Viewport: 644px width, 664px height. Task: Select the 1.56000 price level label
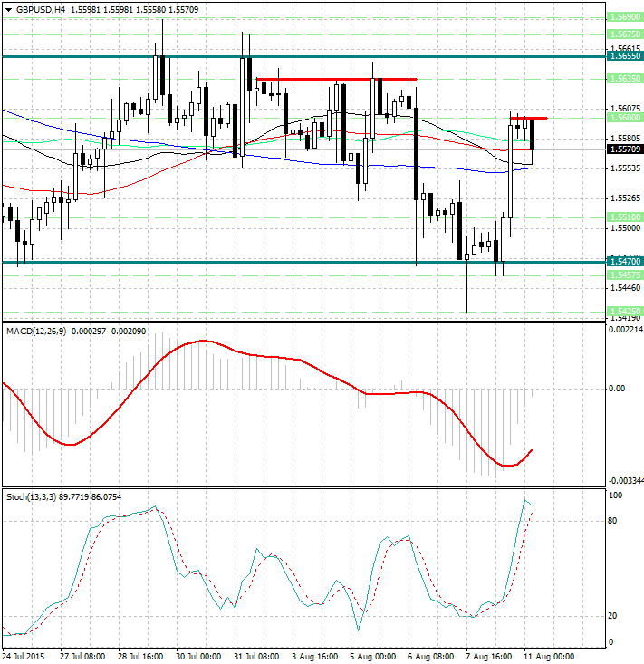click(x=624, y=118)
